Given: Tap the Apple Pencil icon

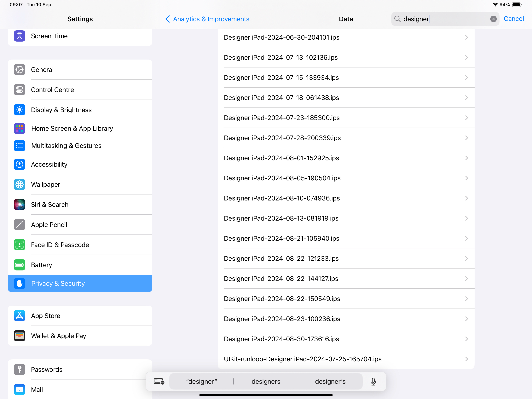Looking at the screenshot, I should point(20,225).
